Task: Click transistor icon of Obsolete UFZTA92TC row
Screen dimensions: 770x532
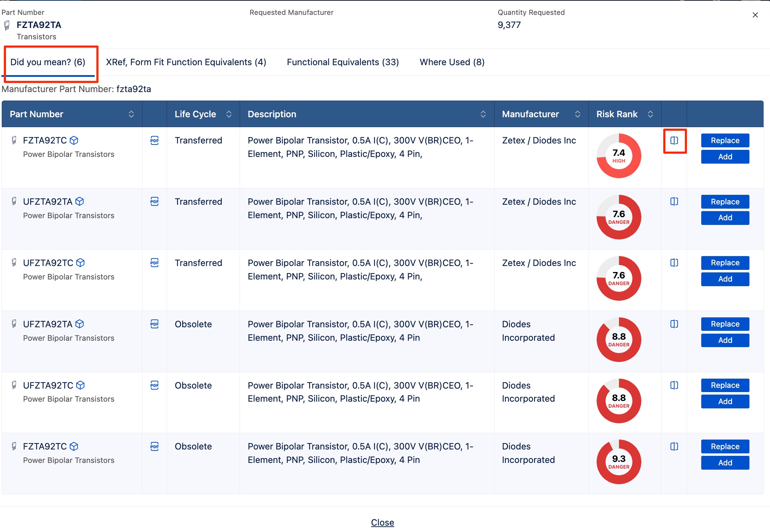Action: tap(14, 385)
